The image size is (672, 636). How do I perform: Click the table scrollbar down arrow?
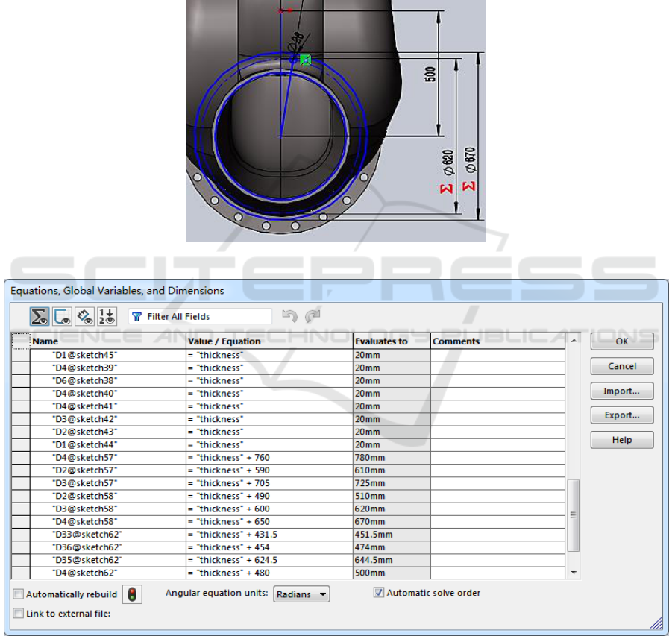click(x=574, y=572)
